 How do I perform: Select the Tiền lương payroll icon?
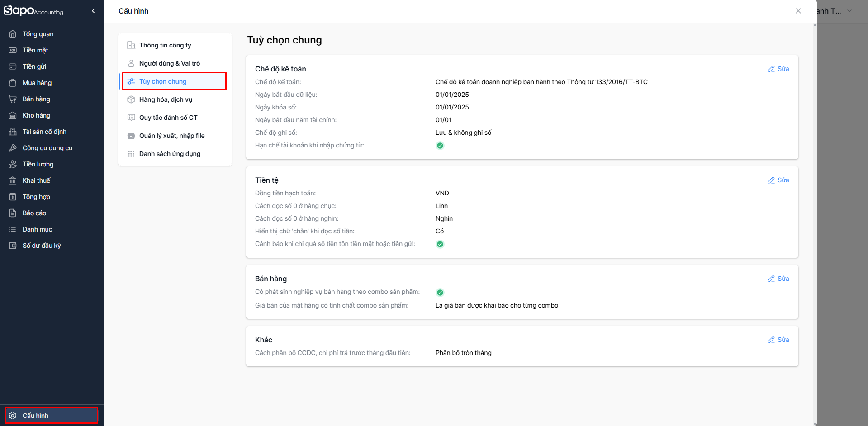tap(13, 164)
